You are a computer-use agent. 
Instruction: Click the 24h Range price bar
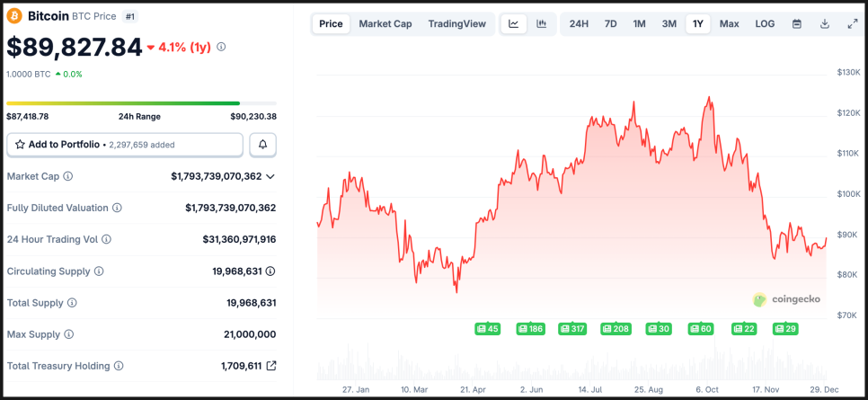141,103
